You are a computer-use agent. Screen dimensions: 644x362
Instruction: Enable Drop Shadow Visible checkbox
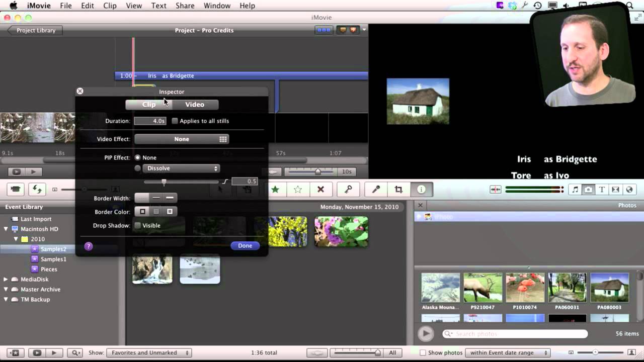[x=137, y=226]
